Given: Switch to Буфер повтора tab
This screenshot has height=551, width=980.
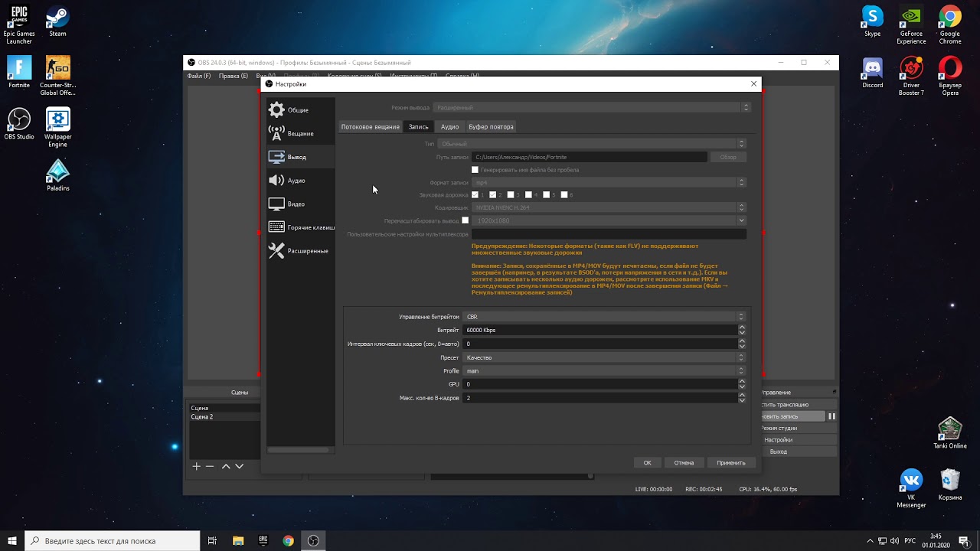Looking at the screenshot, I should pos(491,126).
